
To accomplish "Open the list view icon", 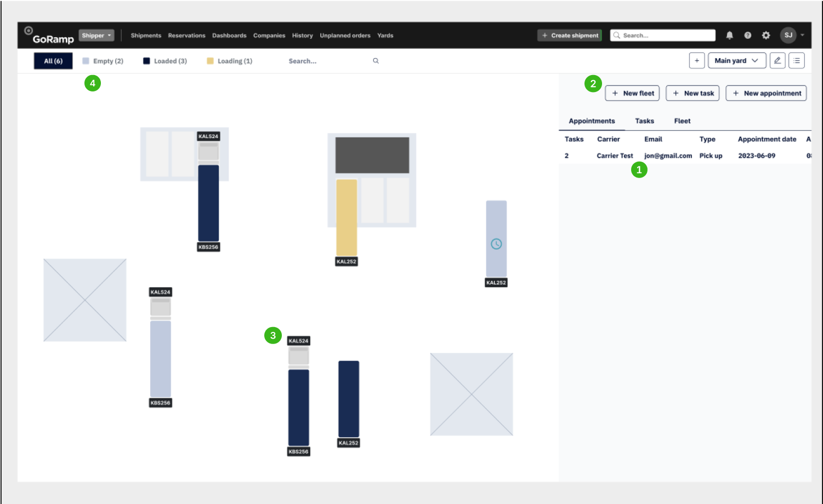I will (x=797, y=61).
